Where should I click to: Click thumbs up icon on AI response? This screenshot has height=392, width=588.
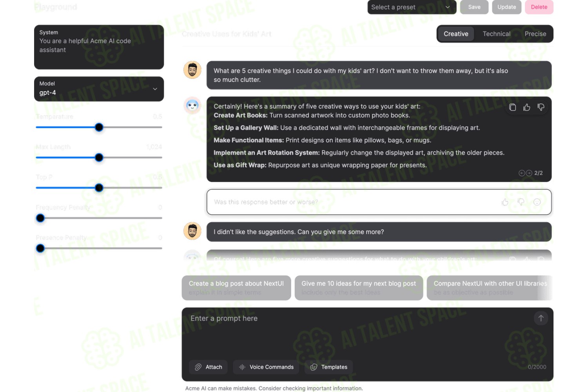pos(526,107)
